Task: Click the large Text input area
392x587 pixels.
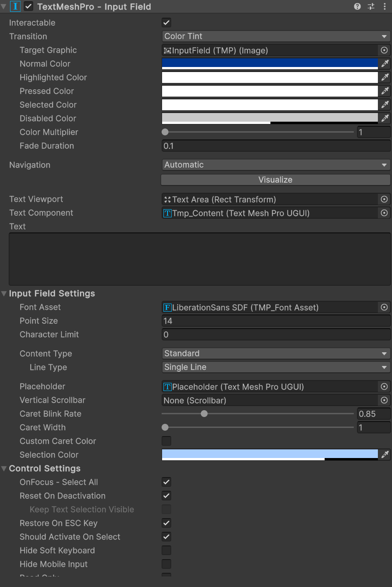Action: [x=199, y=259]
